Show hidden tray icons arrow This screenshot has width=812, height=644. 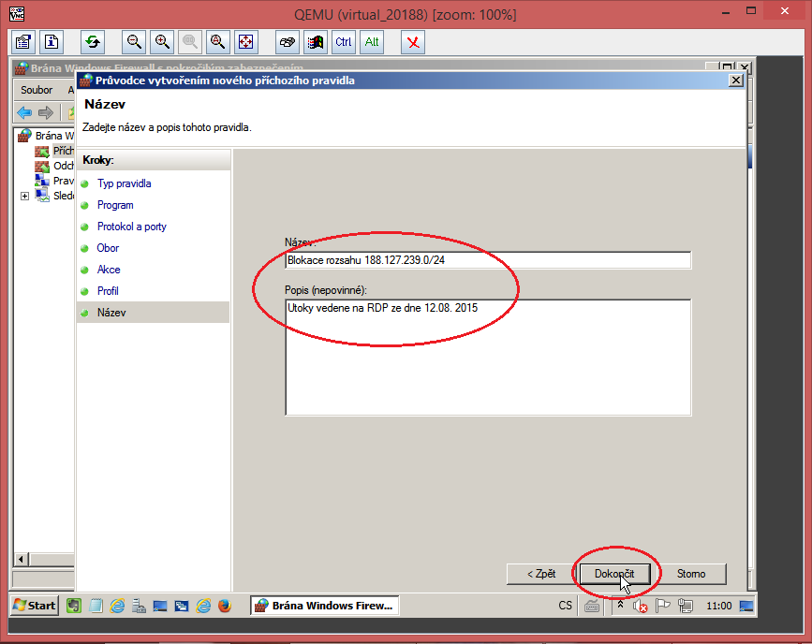point(620,605)
